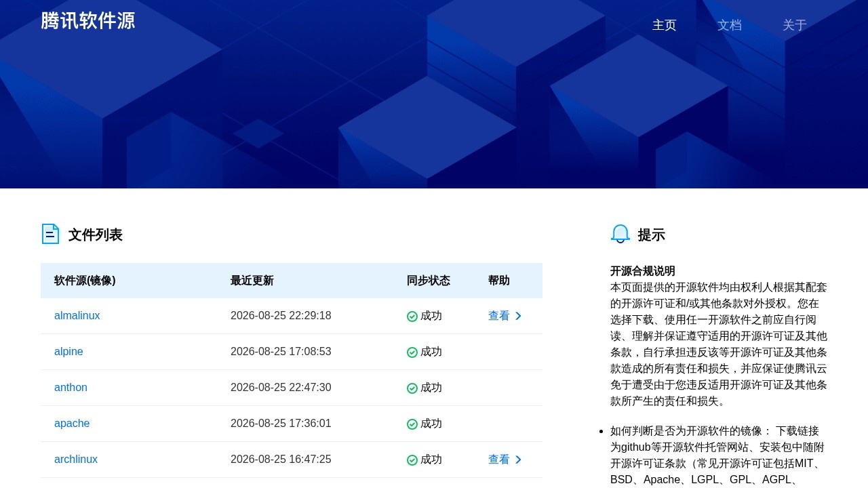Click the 文件列表 document icon

click(x=50, y=234)
